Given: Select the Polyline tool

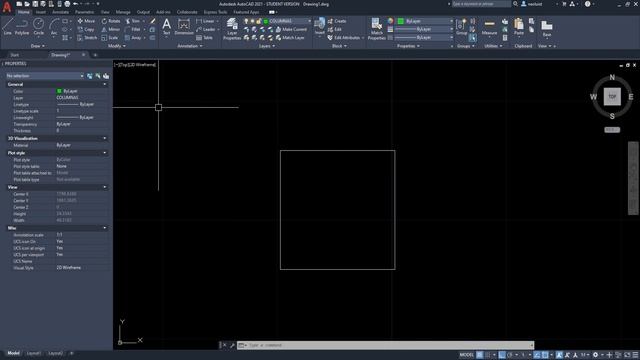Looking at the screenshot, I should click(22, 26).
